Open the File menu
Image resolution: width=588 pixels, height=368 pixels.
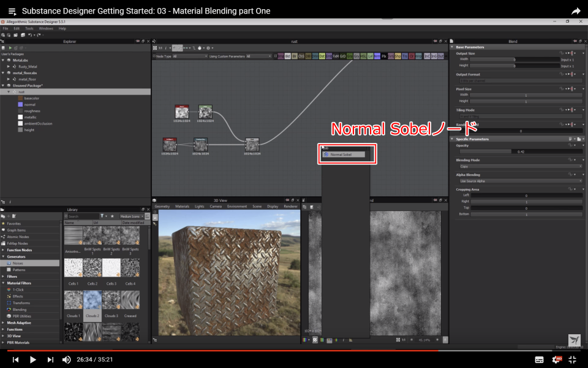pos(6,29)
